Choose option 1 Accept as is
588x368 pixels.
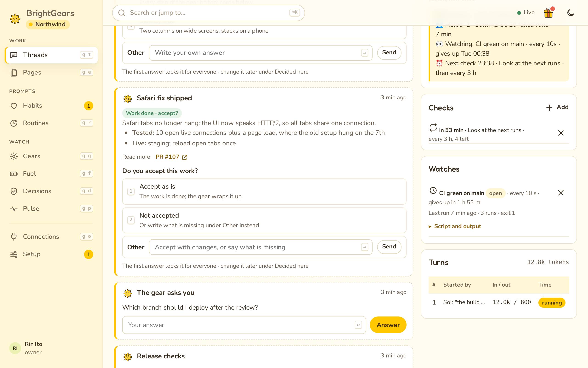coord(264,192)
